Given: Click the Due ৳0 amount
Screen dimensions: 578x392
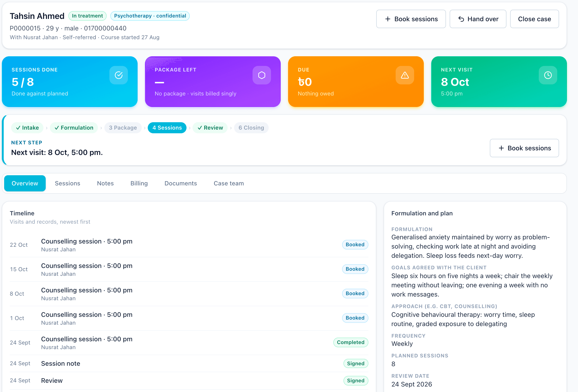Looking at the screenshot, I should click(305, 82).
